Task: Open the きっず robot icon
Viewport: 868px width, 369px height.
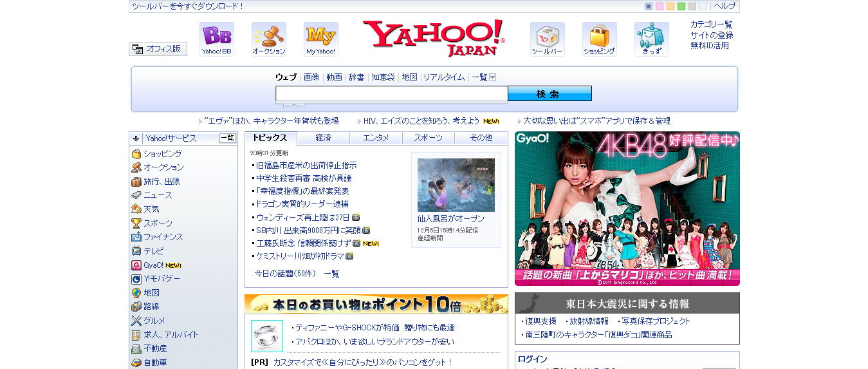Action: [x=652, y=39]
